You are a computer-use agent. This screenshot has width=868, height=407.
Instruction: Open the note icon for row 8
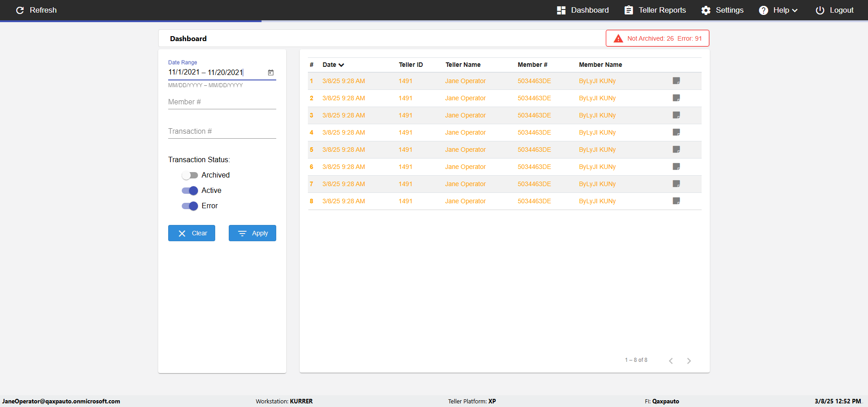(676, 201)
